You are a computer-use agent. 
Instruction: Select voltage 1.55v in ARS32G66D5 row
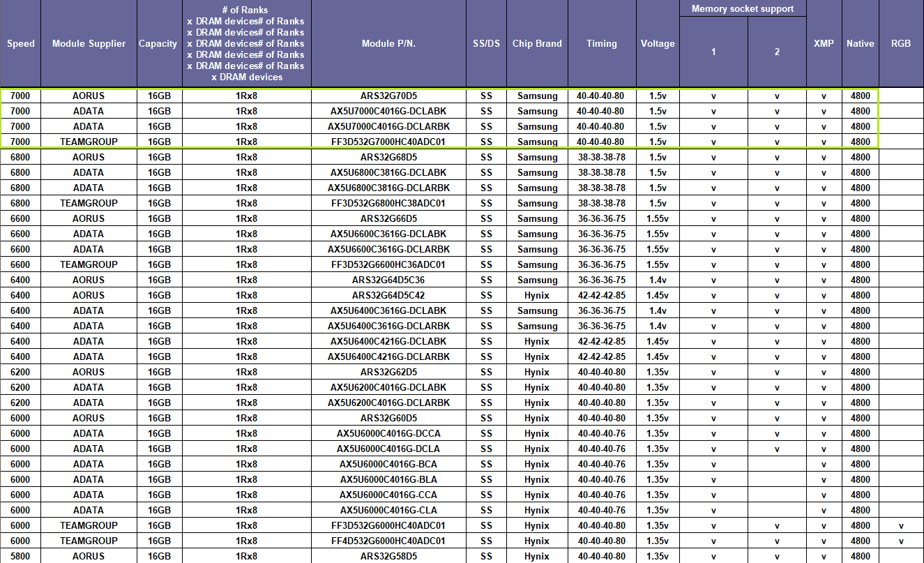coord(658,218)
